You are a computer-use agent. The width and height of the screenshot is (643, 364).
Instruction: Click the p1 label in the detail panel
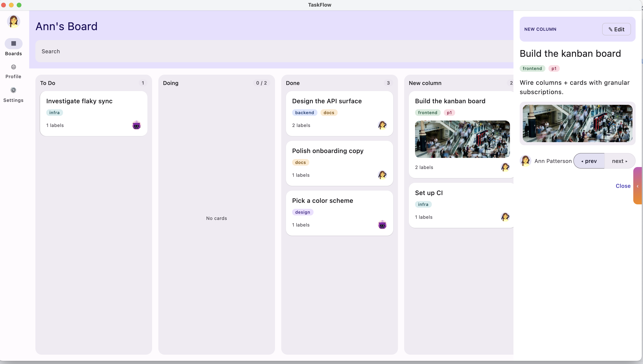[554, 68]
